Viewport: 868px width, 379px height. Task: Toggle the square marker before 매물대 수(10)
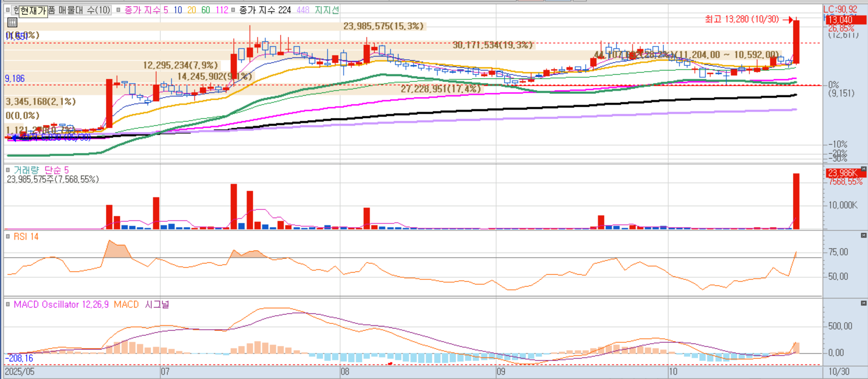(x=7, y=10)
